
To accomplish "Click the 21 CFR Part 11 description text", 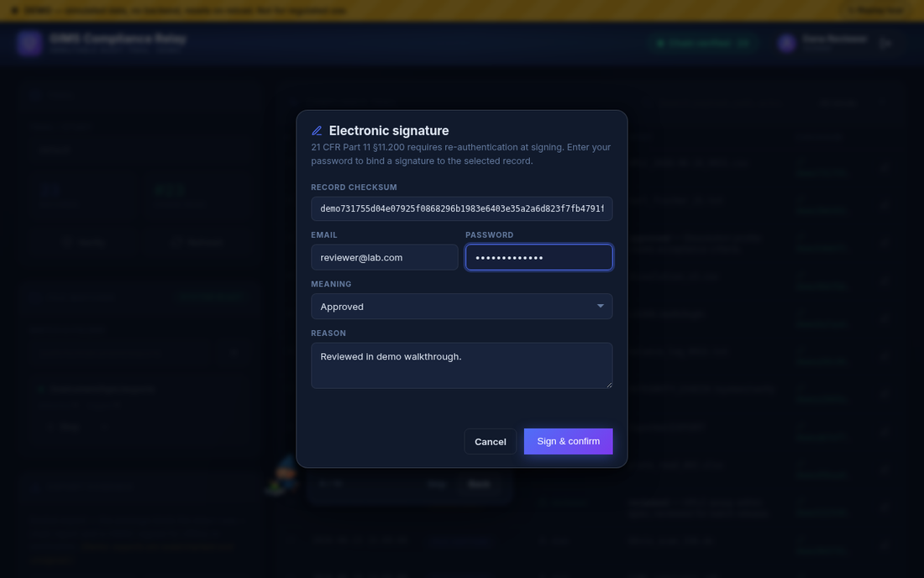I will (461, 154).
